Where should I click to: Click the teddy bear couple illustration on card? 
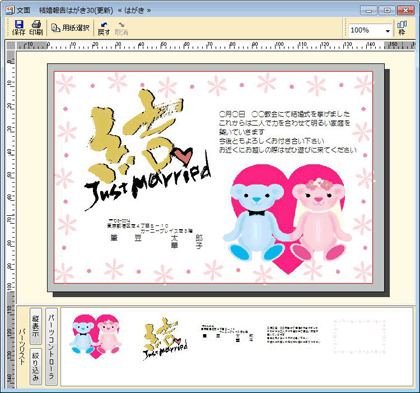point(287,218)
